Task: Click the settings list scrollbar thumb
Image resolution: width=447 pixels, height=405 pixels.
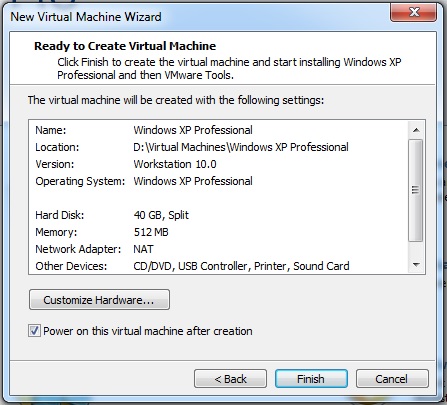Action: [x=416, y=190]
